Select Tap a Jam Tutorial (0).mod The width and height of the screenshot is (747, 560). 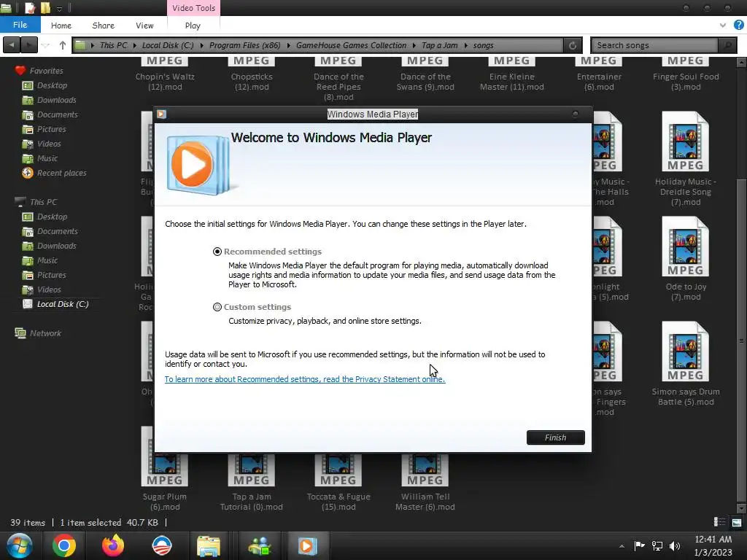pos(252,482)
